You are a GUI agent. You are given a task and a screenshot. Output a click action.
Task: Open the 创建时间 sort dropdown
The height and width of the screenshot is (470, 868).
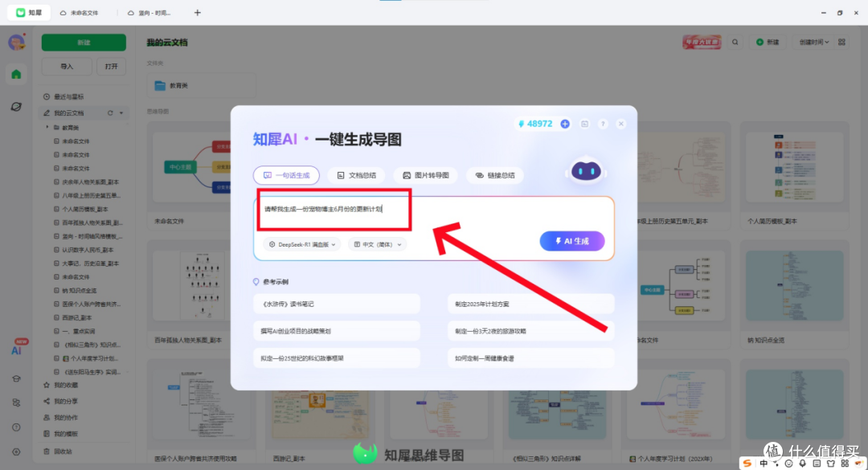(813, 42)
